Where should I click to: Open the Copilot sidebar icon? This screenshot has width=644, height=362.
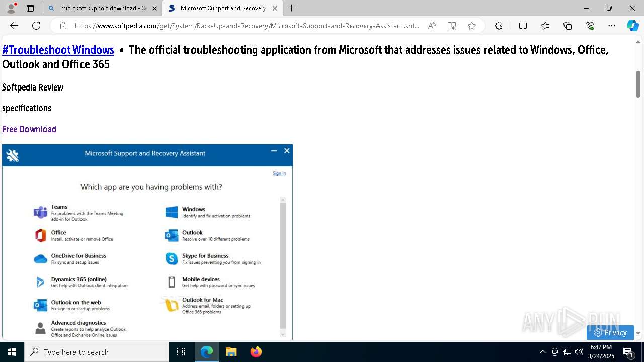pos(633,26)
